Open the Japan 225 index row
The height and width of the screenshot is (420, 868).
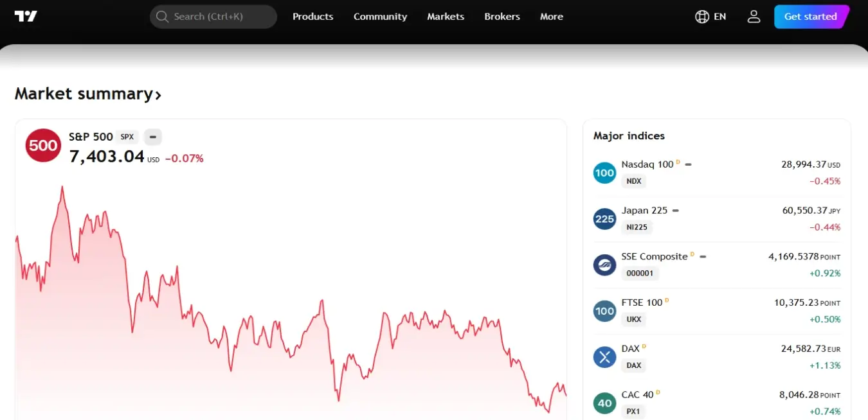[x=717, y=218]
